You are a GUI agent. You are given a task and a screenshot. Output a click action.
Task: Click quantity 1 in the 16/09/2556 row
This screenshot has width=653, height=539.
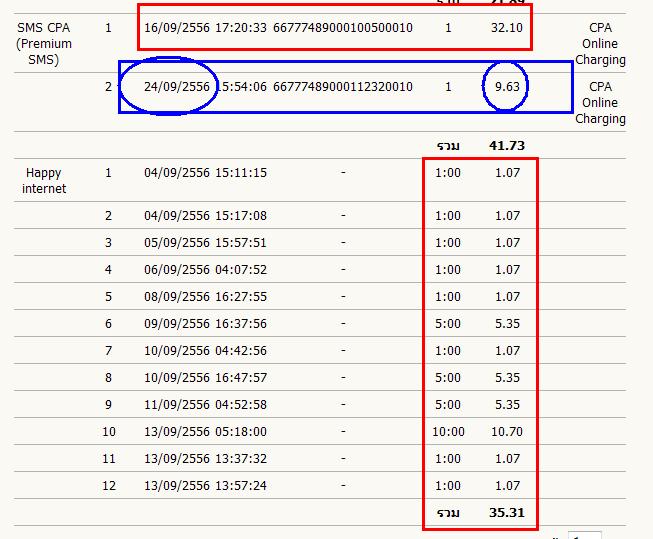pos(448,28)
